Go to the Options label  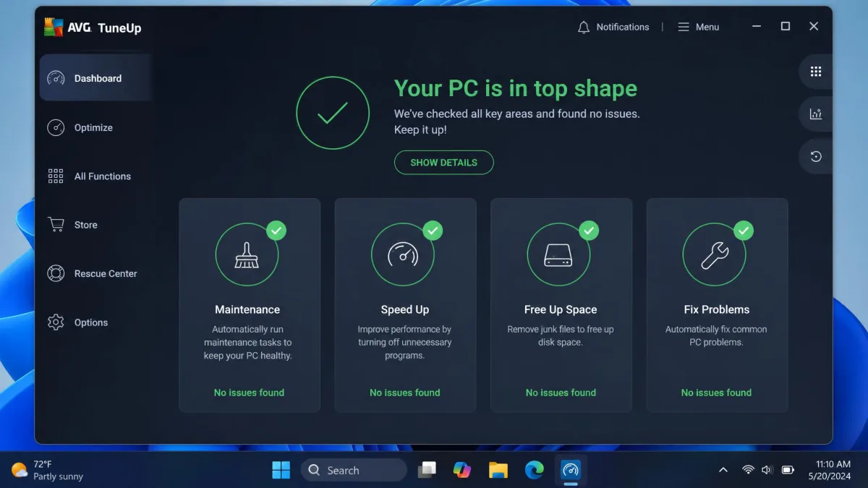click(91, 322)
